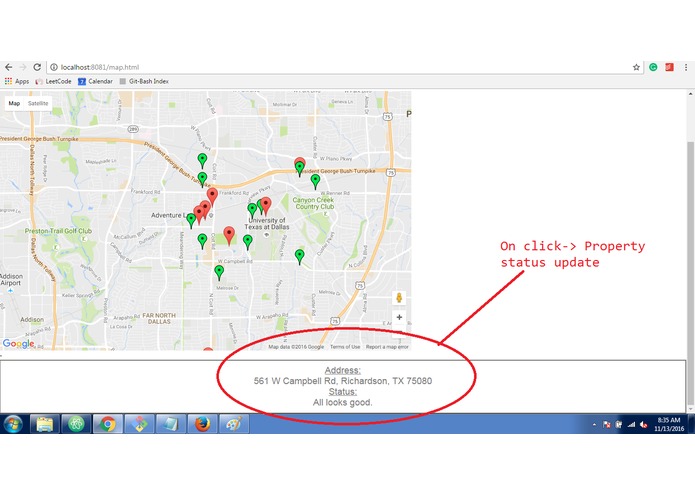The image size is (695, 494).
Task: Click the red marker above University of Texas label
Action: [266, 205]
